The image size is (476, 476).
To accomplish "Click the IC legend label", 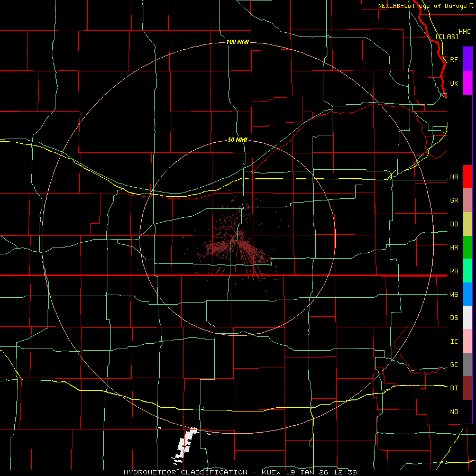I will 454,342.
